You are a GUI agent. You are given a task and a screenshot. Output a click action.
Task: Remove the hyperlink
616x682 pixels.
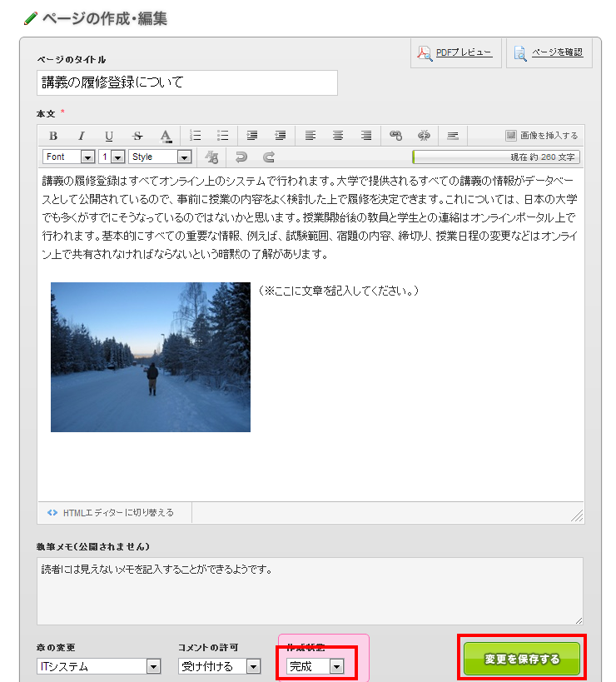click(x=424, y=136)
